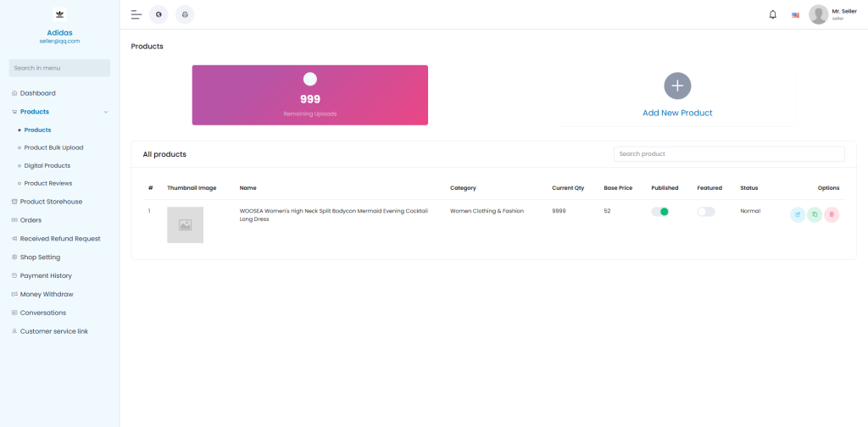Click the hamburger menu toggle icon
868x427 pixels.
(136, 15)
